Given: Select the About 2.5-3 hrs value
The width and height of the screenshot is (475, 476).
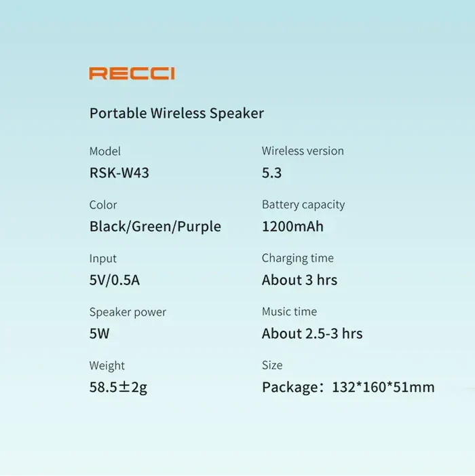Looking at the screenshot, I should (312, 334).
